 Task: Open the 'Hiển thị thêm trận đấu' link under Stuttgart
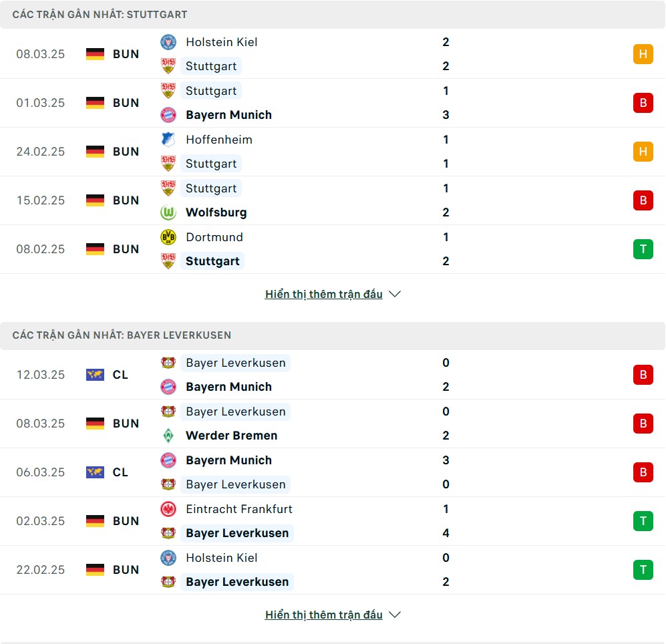tap(324, 294)
